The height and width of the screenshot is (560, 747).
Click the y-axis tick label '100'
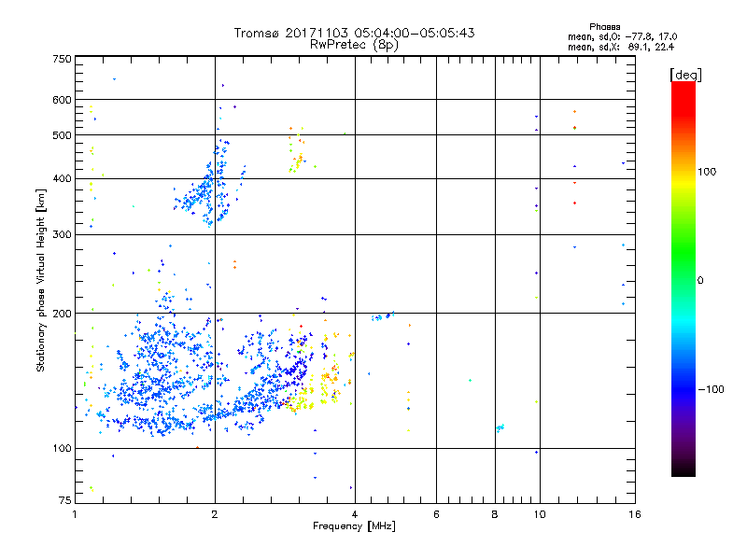pos(62,449)
